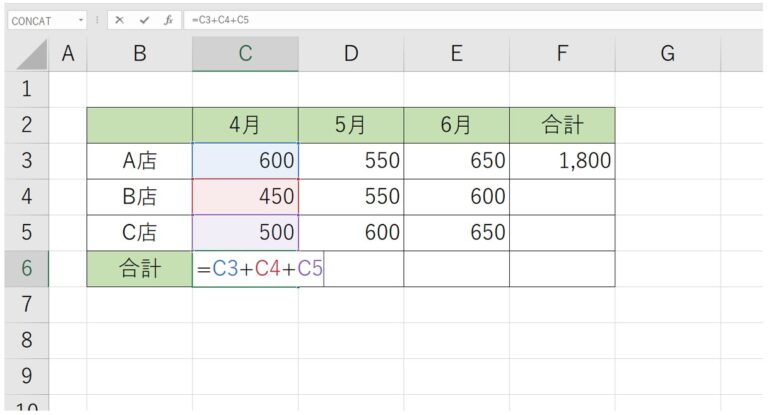Click cell C3 containing 600
This screenshot has height=415, width=768.
245,161
